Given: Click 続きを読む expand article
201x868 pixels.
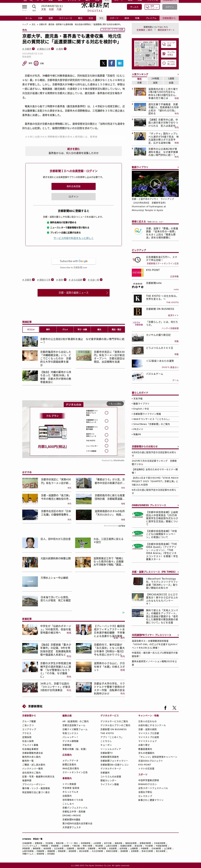Looking at the screenshot, I should coord(74,151).
